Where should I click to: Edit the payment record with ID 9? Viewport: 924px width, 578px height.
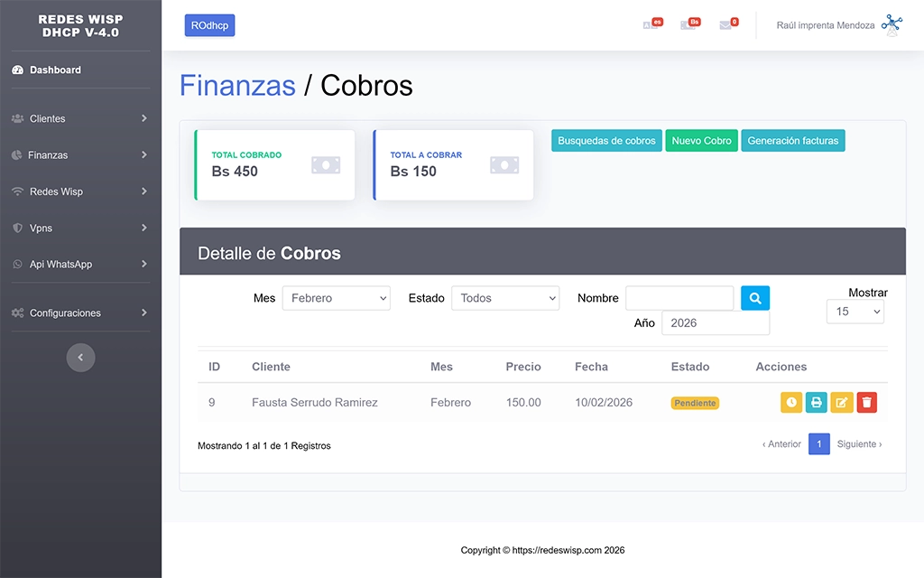(842, 403)
